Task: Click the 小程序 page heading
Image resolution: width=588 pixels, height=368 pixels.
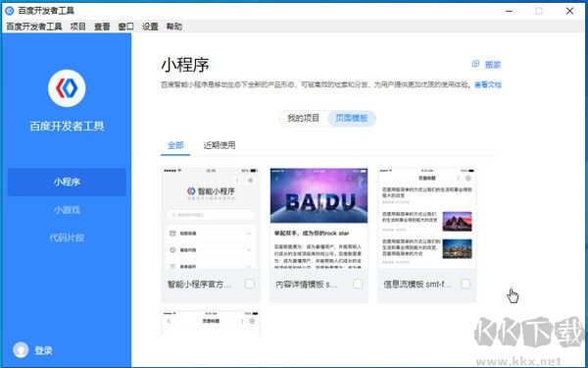Action: pyautogui.click(x=185, y=65)
